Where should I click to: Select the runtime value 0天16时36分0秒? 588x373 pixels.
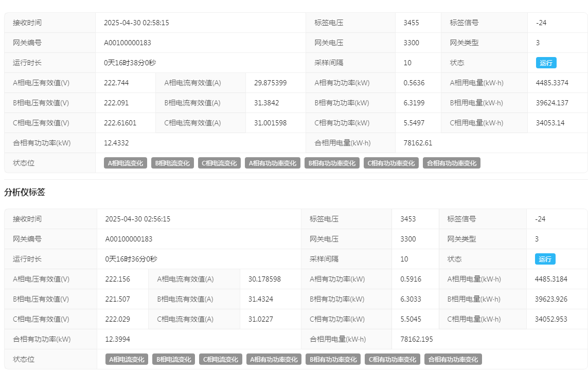click(x=131, y=259)
